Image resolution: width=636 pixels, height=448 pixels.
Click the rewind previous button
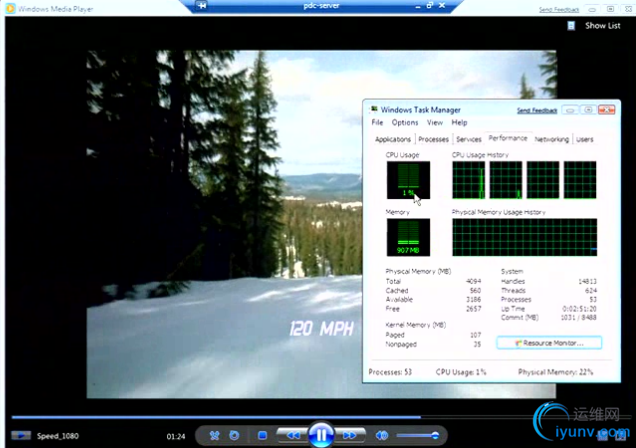click(x=292, y=435)
